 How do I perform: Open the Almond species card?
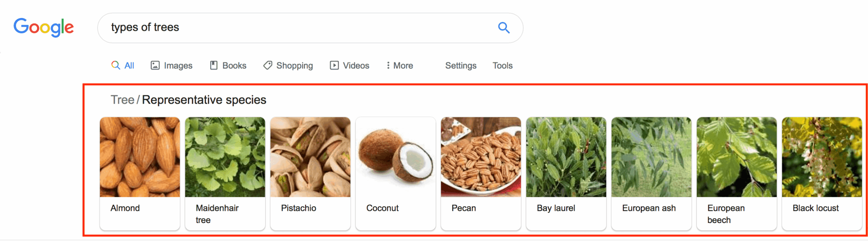(x=140, y=173)
